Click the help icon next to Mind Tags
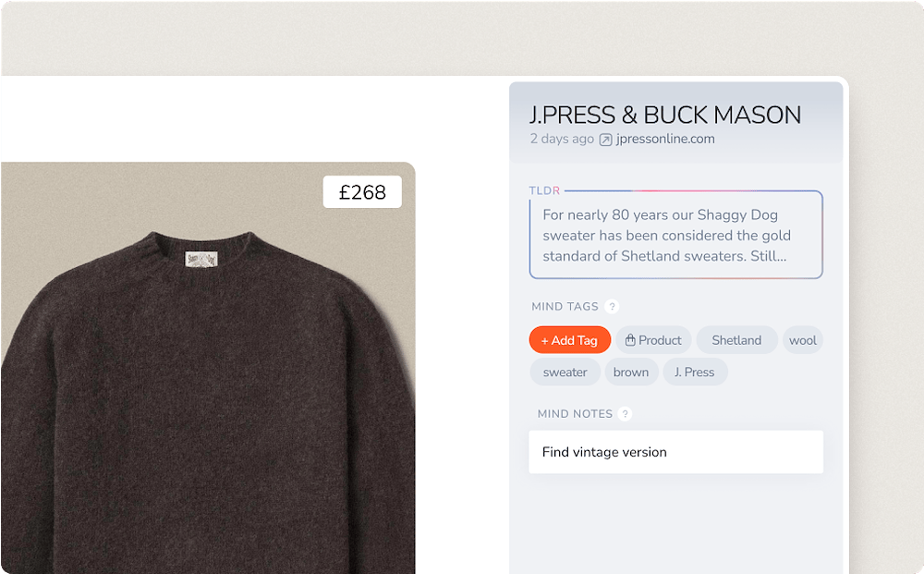The width and height of the screenshot is (924, 574). [612, 307]
